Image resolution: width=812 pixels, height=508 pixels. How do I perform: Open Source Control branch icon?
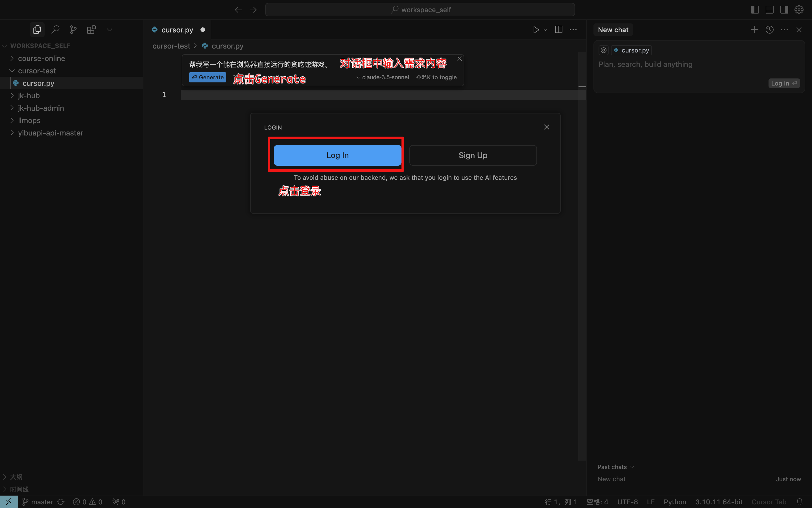(73, 30)
